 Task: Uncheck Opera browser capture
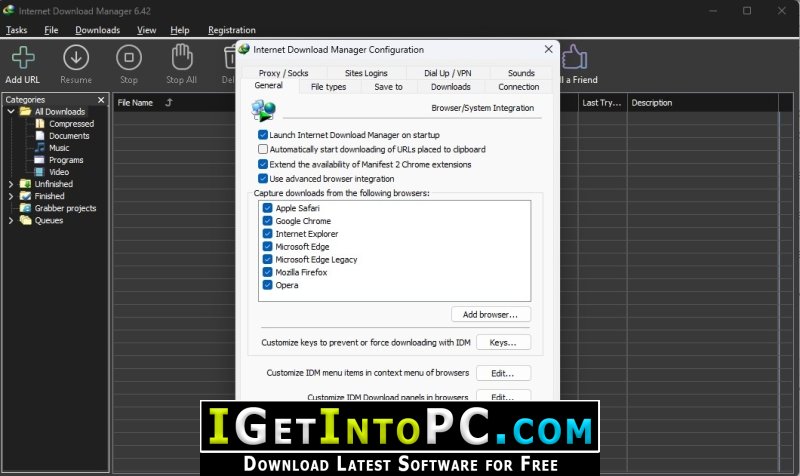267,285
